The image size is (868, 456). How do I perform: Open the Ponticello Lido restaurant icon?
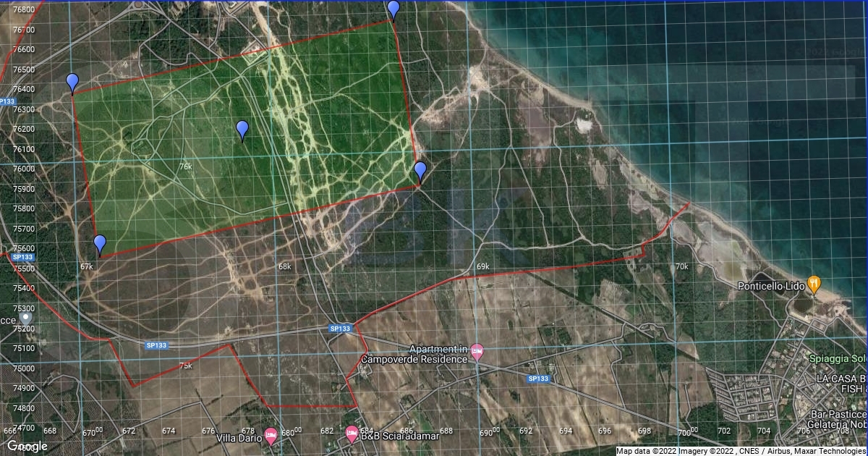click(x=814, y=284)
